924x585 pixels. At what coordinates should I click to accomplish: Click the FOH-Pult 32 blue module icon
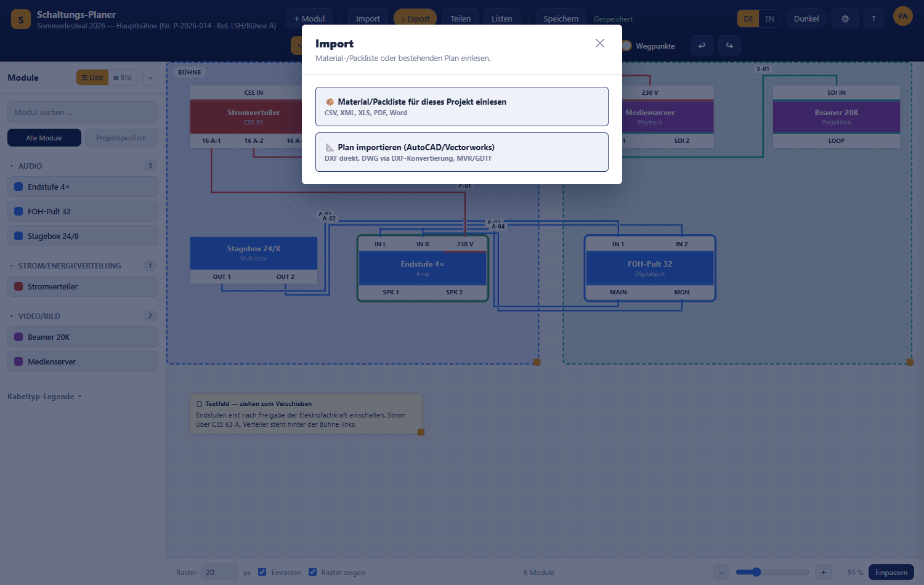(18, 211)
